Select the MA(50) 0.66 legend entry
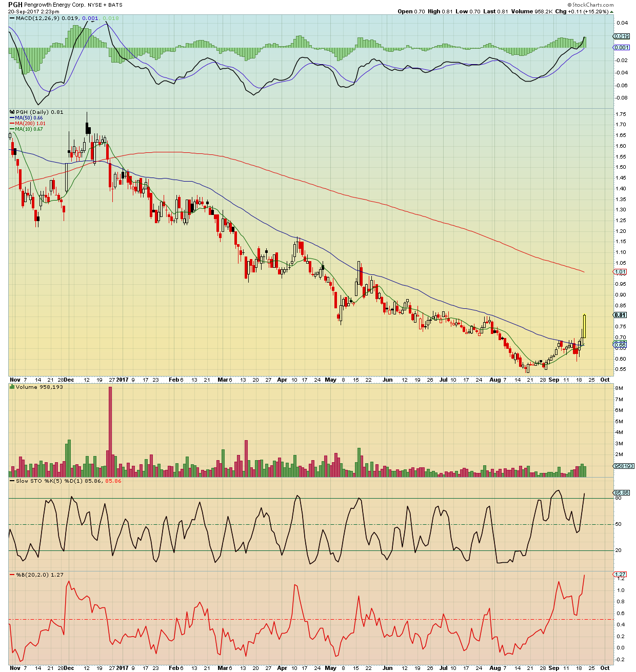The height and width of the screenshot is (672, 636). pos(28,118)
